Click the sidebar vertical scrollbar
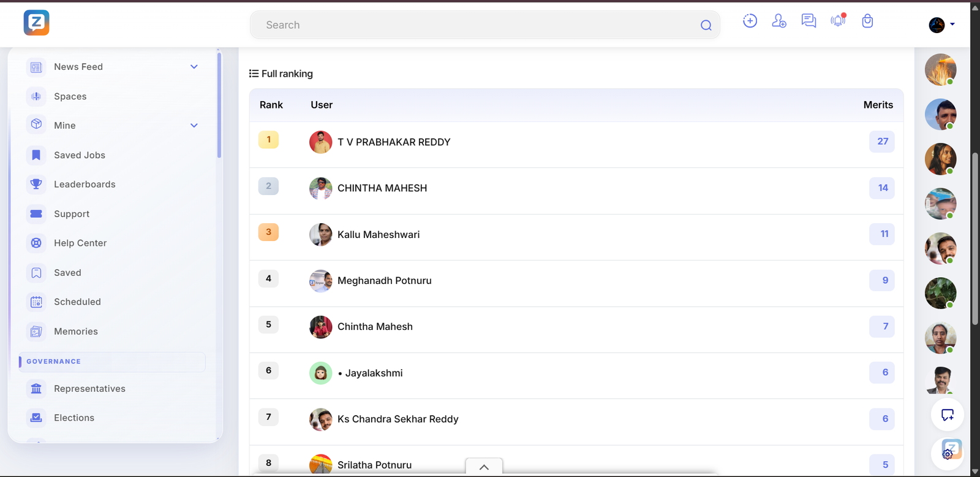This screenshot has height=477, width=980. coord(219,104)
